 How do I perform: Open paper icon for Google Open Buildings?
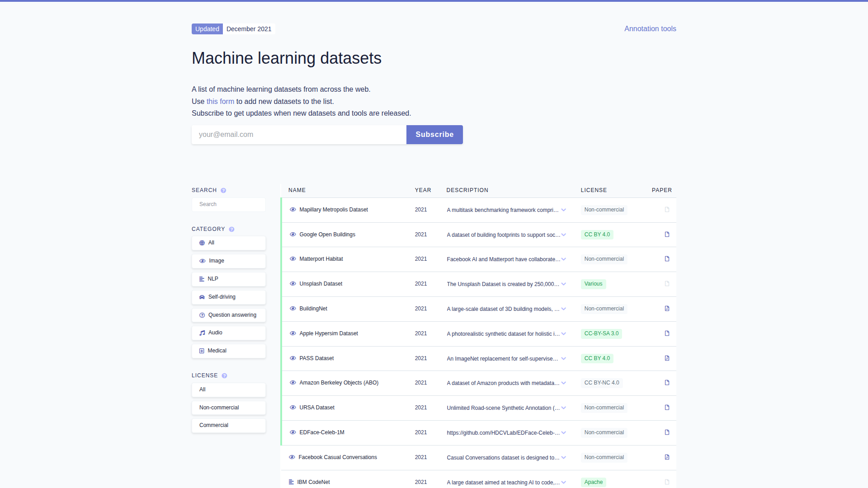[667, 235]
